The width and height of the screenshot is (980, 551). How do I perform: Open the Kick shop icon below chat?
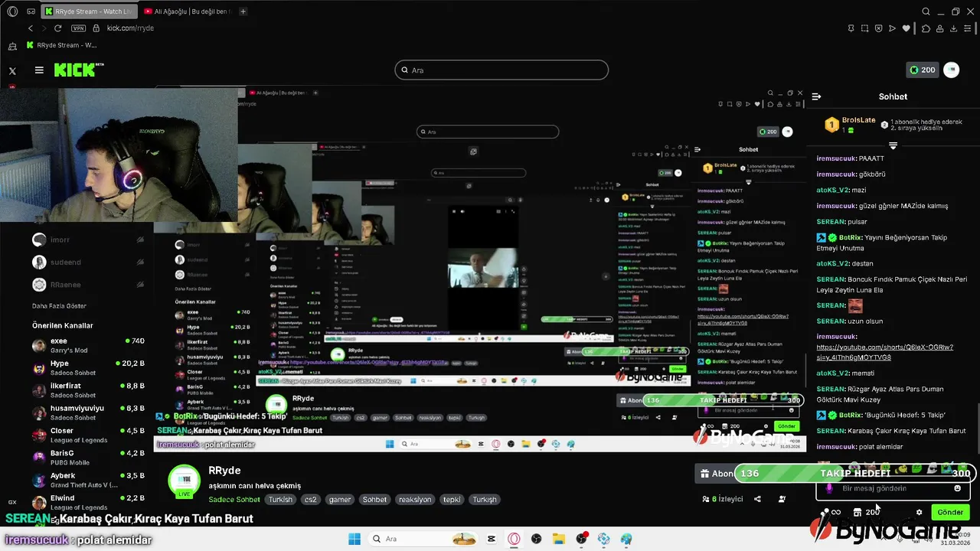coord(857,512)
